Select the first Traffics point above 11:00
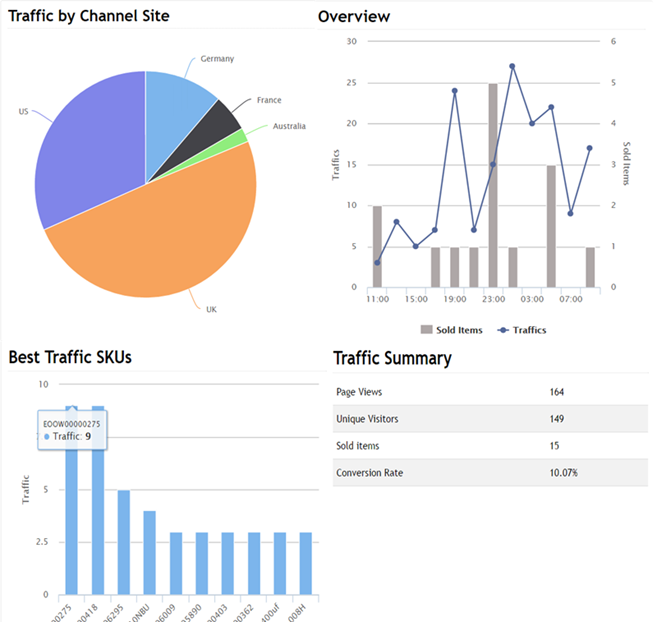Viewport: 657px width, 622px height. click(377, 263)
